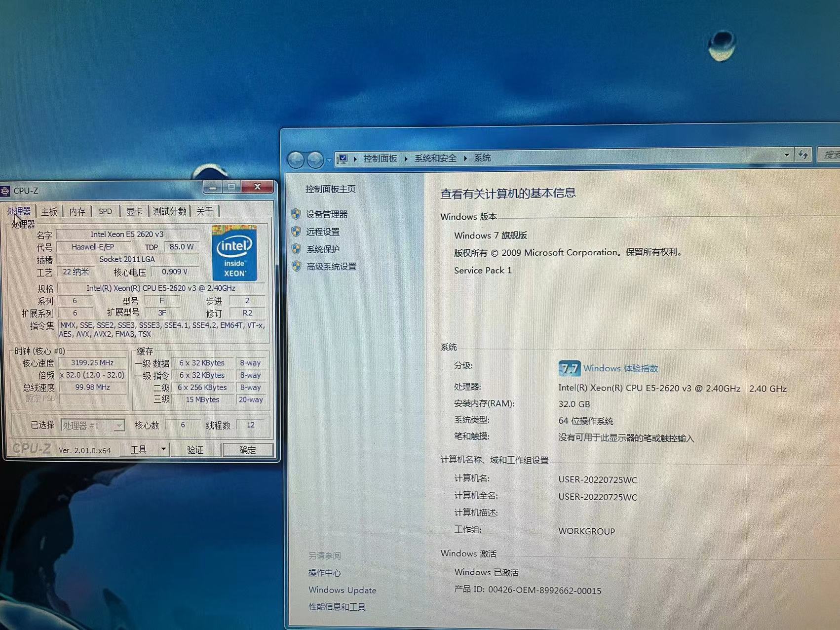Open 远程设置 link
840x630 pixels.
pyautogui.click(x=323, y=232)
